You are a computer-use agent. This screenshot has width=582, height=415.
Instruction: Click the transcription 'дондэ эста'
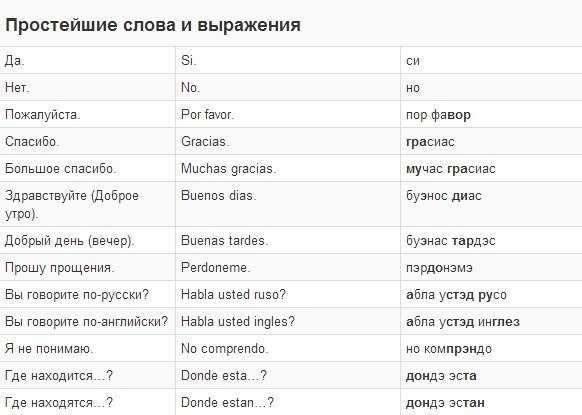(x=441, y=376)
